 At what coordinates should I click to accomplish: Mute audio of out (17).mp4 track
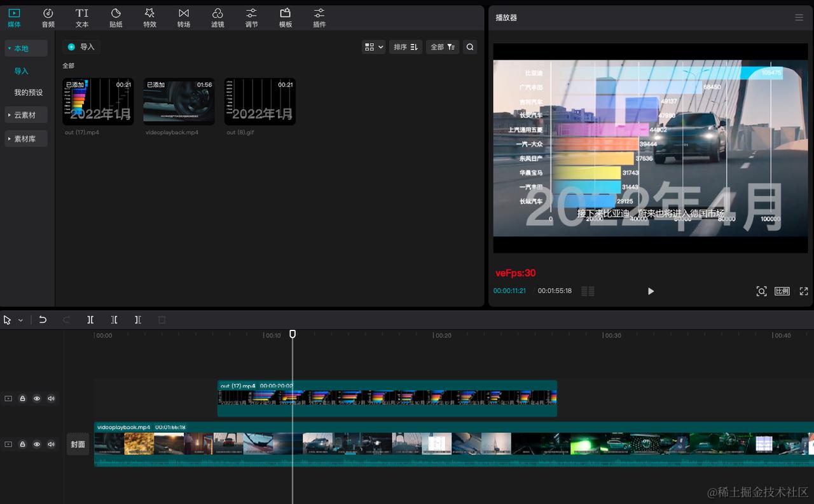coord(51,398)
